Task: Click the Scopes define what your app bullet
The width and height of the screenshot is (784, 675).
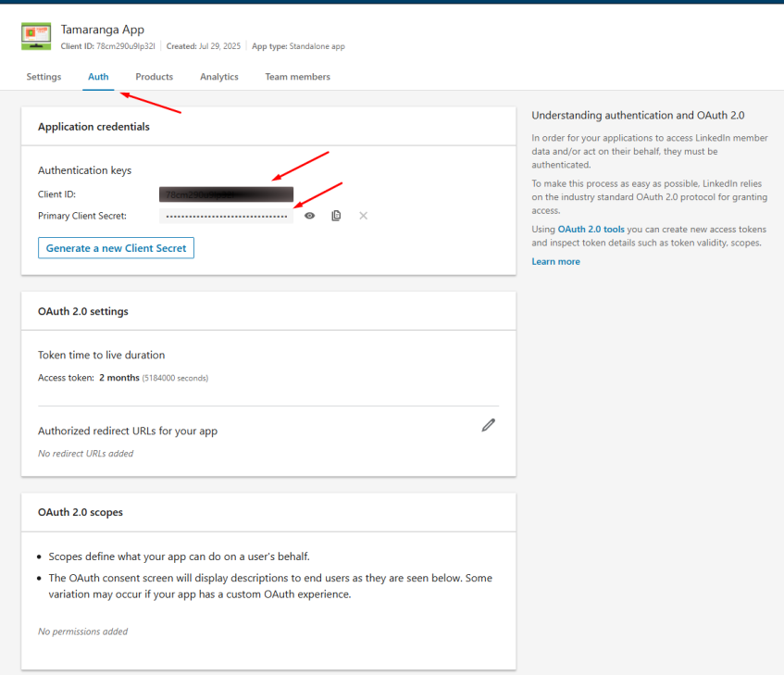Action: (x=179, y=556)
